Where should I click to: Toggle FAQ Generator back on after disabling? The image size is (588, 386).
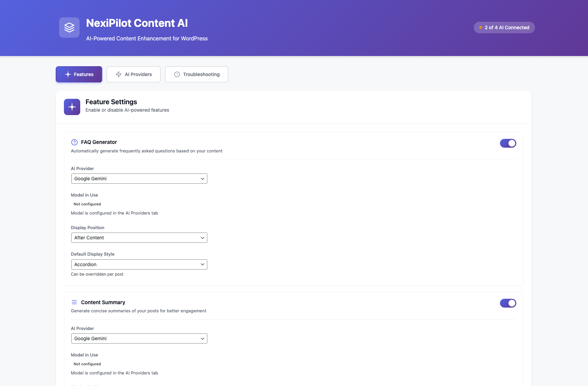508,143
